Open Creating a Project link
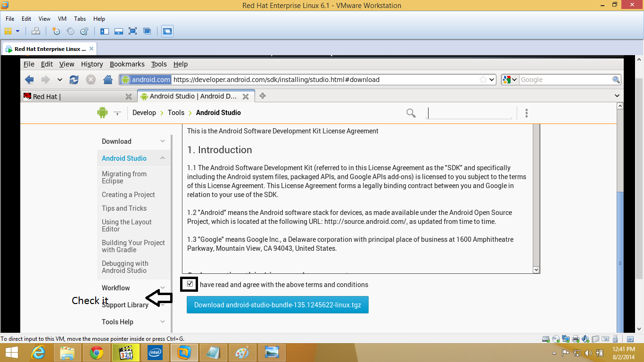Screen dimensions: 644x362 tap(128, 195)
